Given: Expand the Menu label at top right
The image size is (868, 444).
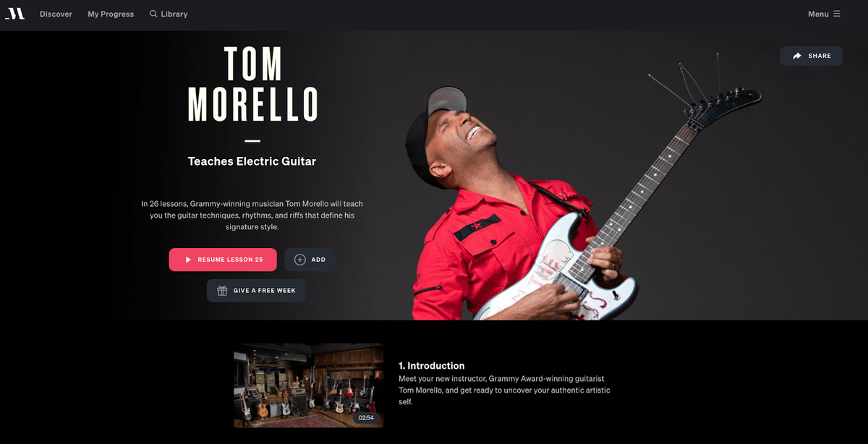Looking at the screenshot, I should click(x=818, y=14).
